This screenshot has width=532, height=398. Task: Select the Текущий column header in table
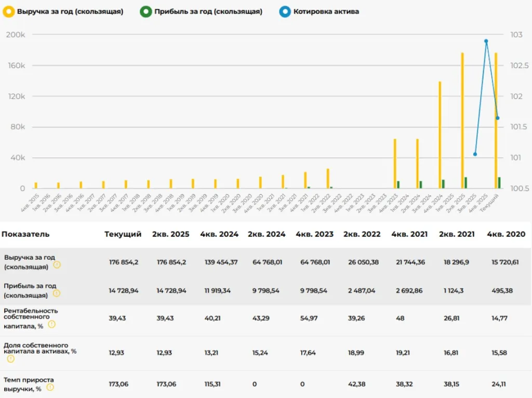tap(123, 234)
